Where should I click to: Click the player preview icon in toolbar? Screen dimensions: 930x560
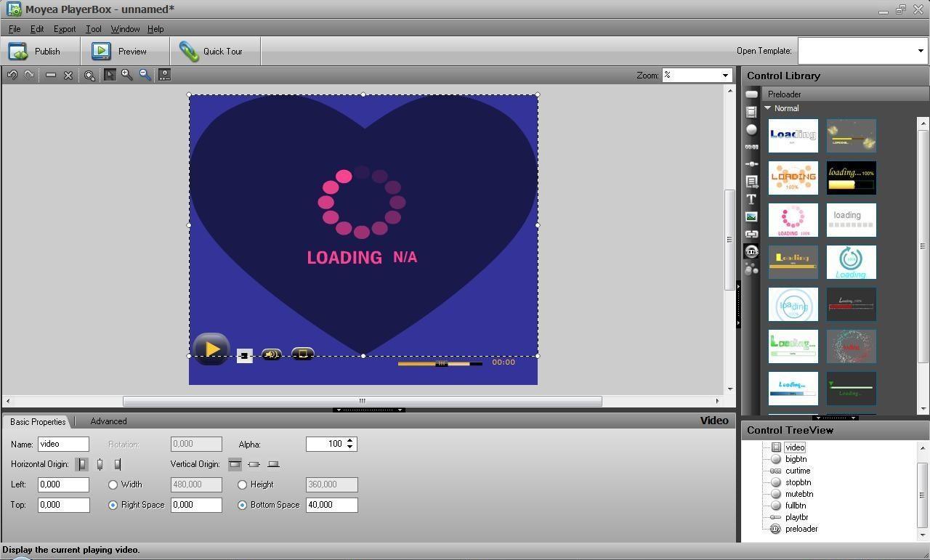(x=164, y=75)
